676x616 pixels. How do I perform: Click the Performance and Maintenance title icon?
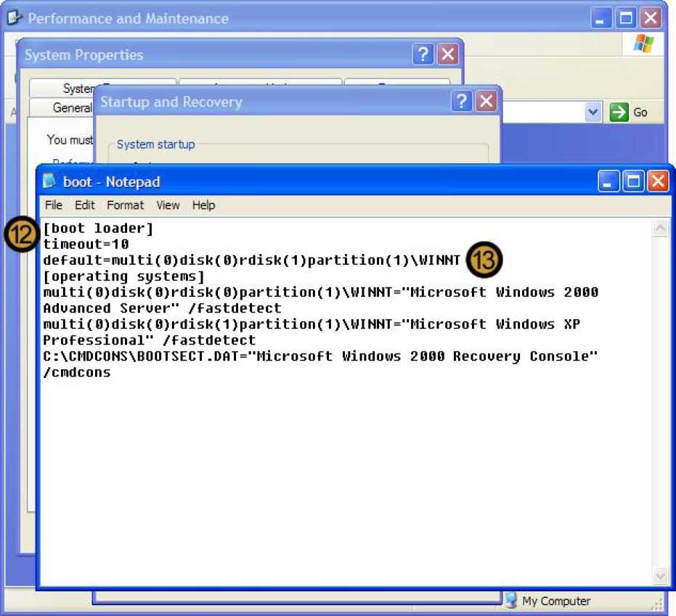coord(15,18)
